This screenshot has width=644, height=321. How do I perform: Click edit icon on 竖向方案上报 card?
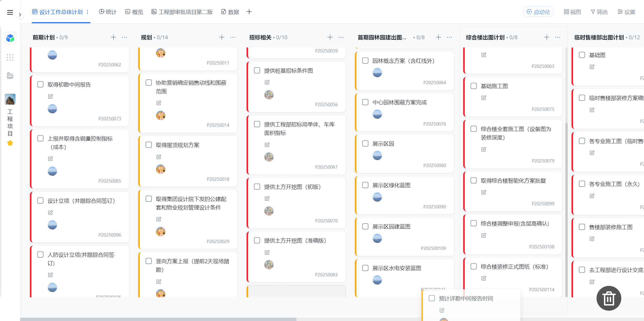(x=159, y=281)
